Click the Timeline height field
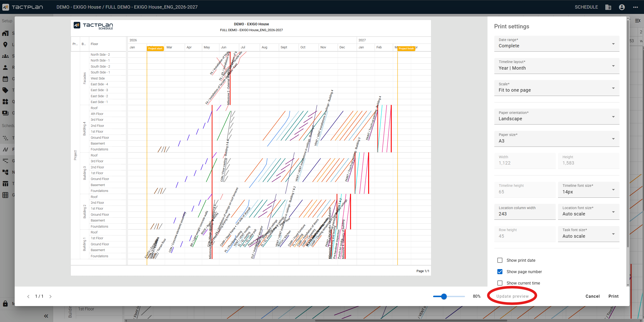 (525, 190)
